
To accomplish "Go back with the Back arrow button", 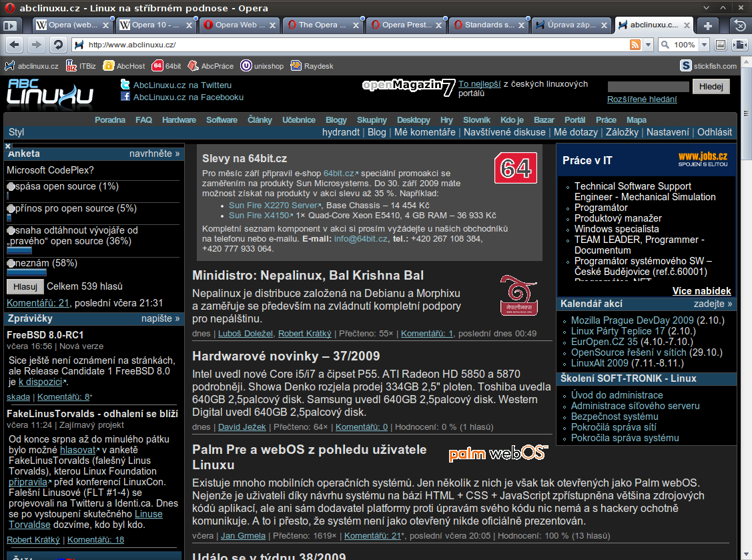I will coord(15,45).
